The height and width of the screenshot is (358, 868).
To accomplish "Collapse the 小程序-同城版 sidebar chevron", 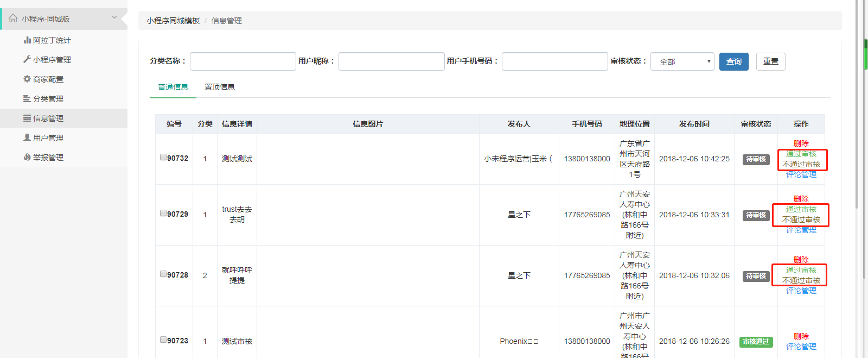I will coord(114,17).
